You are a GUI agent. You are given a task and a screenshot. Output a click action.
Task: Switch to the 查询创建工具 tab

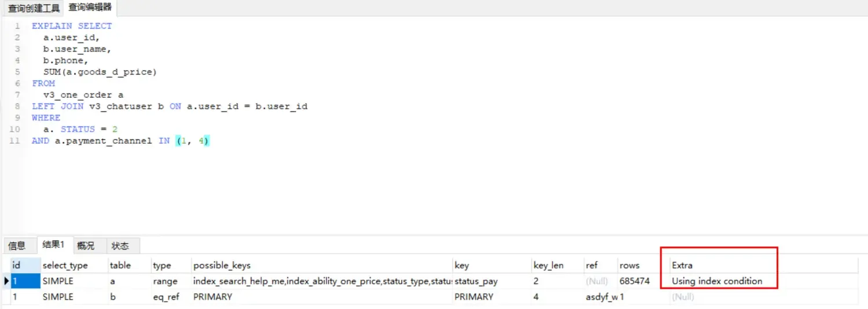[x=34, y=8]
